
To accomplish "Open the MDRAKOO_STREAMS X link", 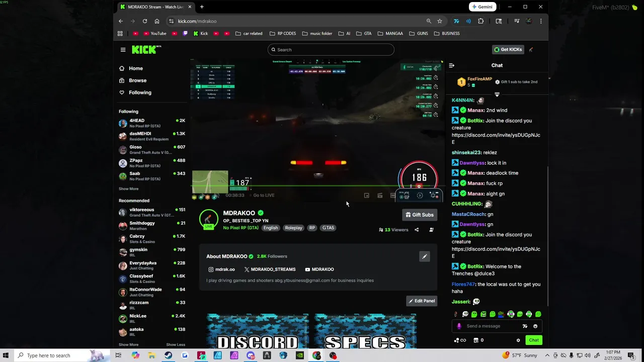I will click(270, 269).
